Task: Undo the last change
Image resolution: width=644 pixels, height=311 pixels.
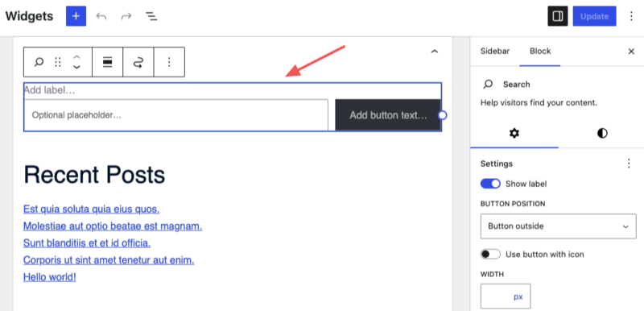Action: (x=101, y=16)
